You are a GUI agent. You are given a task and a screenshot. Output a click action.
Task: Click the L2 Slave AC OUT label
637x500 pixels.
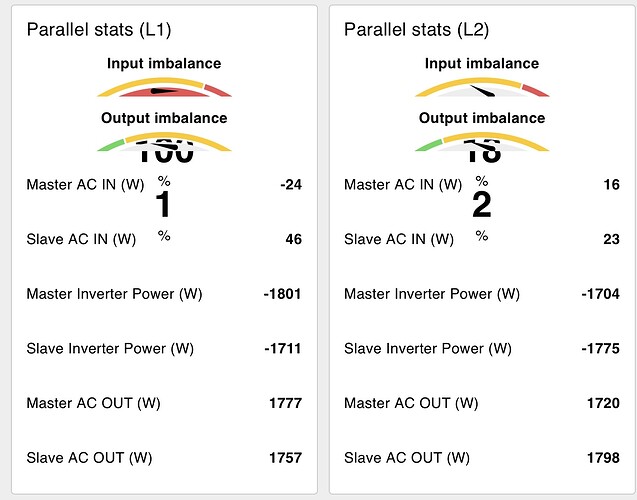[407, 458]
